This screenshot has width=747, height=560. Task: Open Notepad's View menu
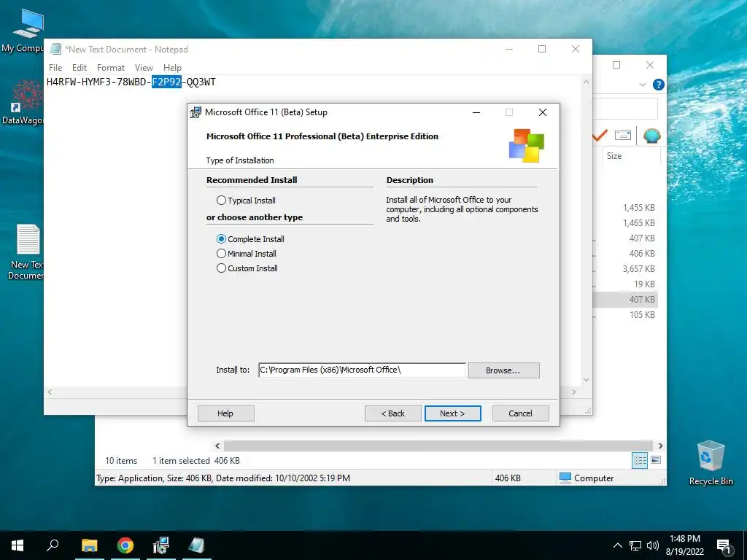point(144,68)
